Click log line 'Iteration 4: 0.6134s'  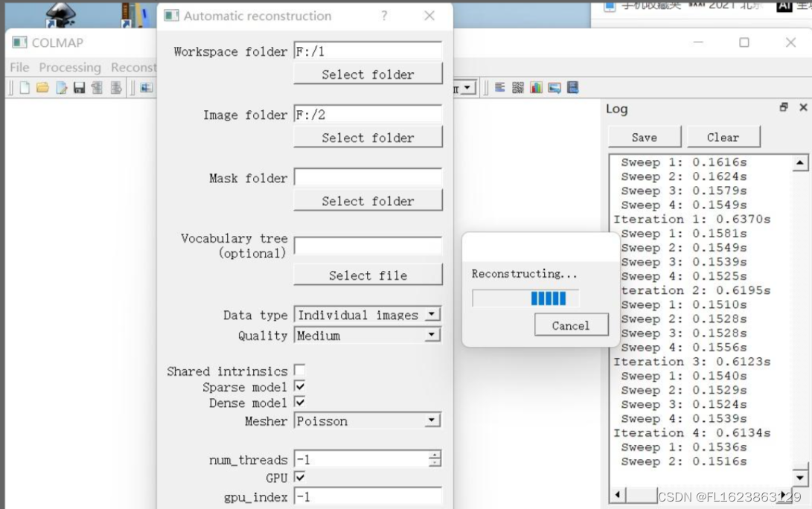[692, 432]
